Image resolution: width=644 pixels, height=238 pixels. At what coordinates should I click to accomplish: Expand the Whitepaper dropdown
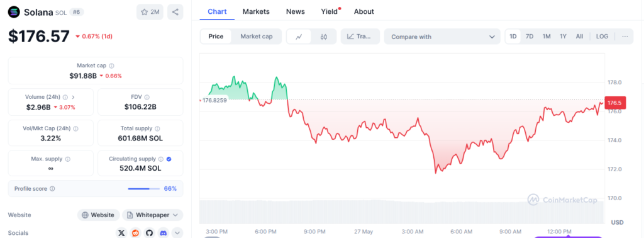153,215
